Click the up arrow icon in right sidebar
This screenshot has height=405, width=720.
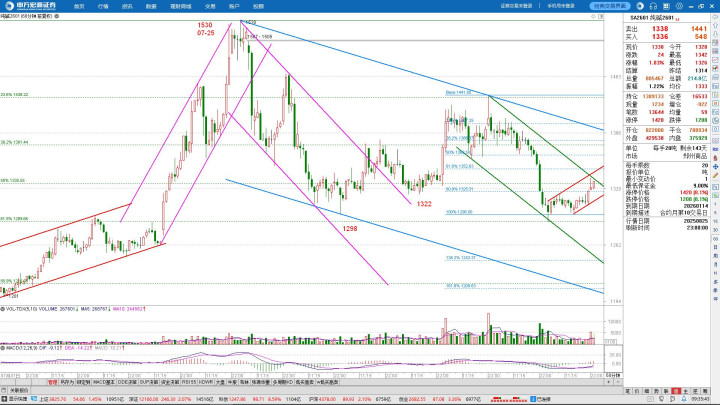click(715, 25)
